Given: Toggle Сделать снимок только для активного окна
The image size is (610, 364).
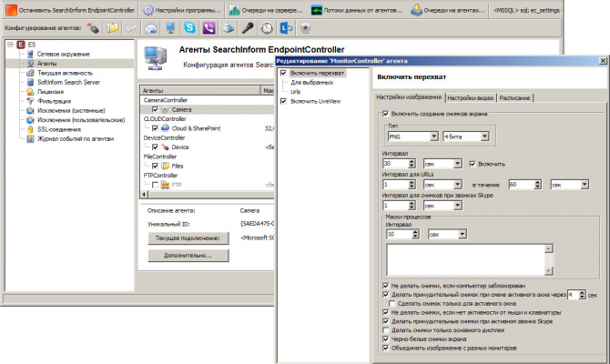Looking at the screenshot, I should tap(391, 303).
